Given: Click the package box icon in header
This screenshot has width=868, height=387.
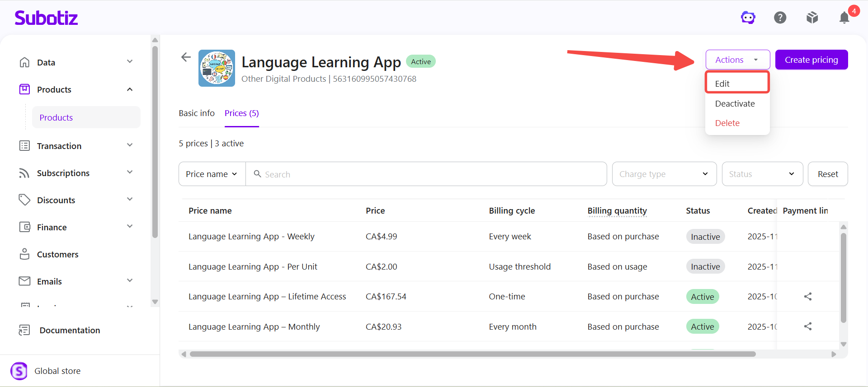Looking at the screenshot, I should (812, 18).
